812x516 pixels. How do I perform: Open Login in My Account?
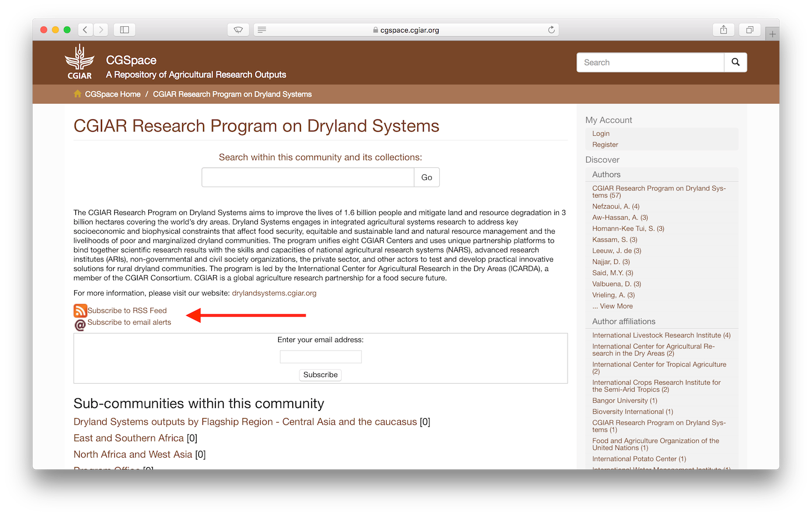[601, 134]
